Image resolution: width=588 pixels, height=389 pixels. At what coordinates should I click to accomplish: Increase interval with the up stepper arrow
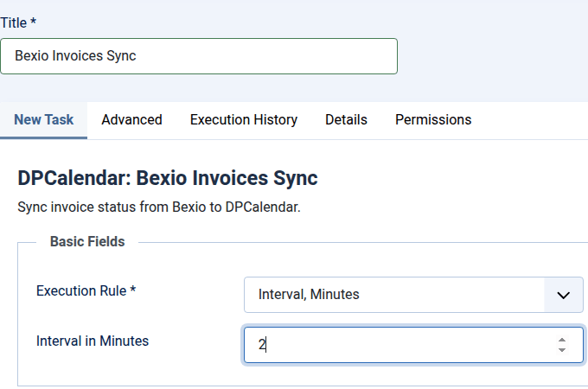tap(562, 340)
